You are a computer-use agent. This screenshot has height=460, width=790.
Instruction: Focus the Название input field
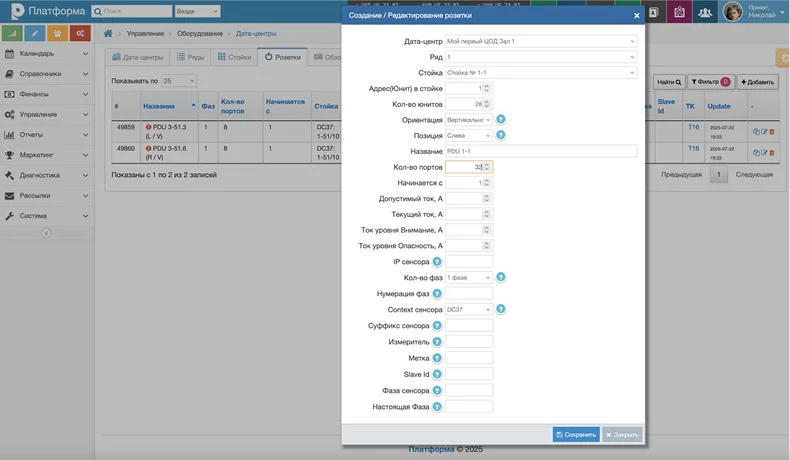pyautogui.click(x=541, y=151)
